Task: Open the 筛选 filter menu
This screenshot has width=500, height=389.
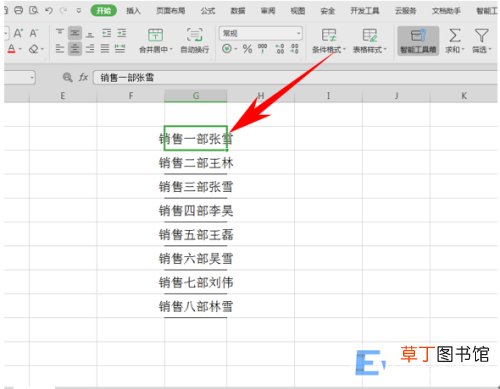Action: (x=482, y=41)
